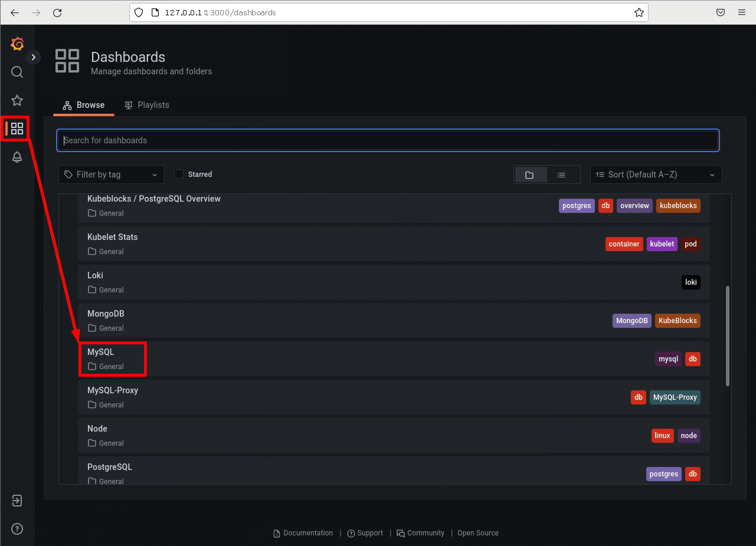Click the sign-in icon in the sidebar

(x=17, y=501)
